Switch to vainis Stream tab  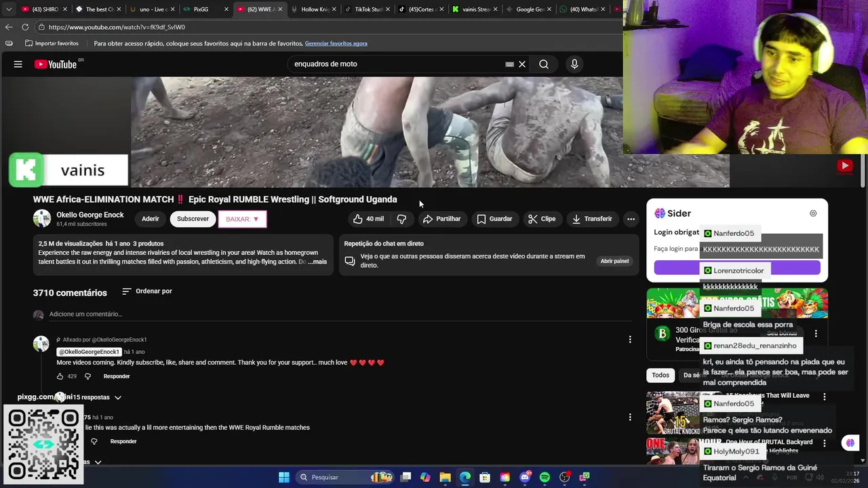[x=475, y=9]
